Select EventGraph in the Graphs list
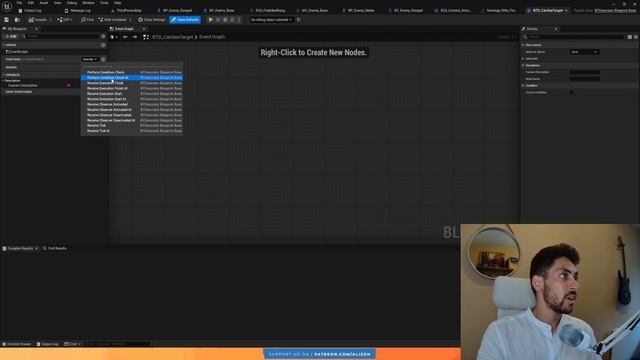 point(18,52)
